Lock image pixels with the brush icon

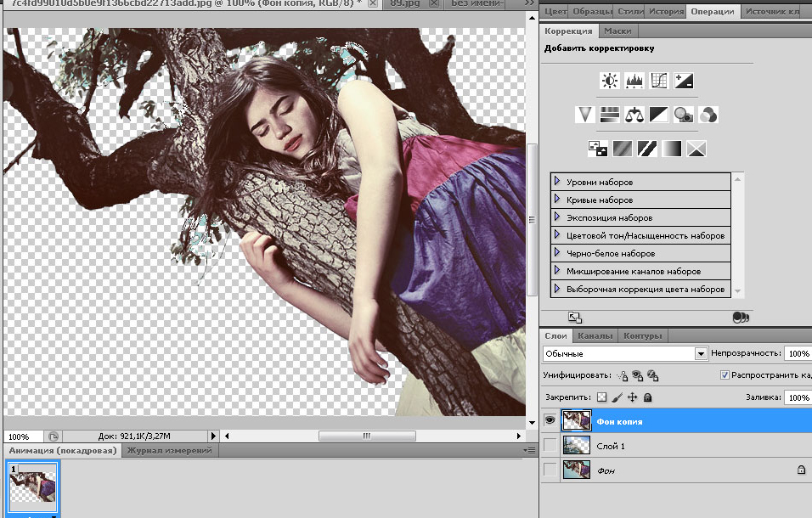click(x=617, y=397)
